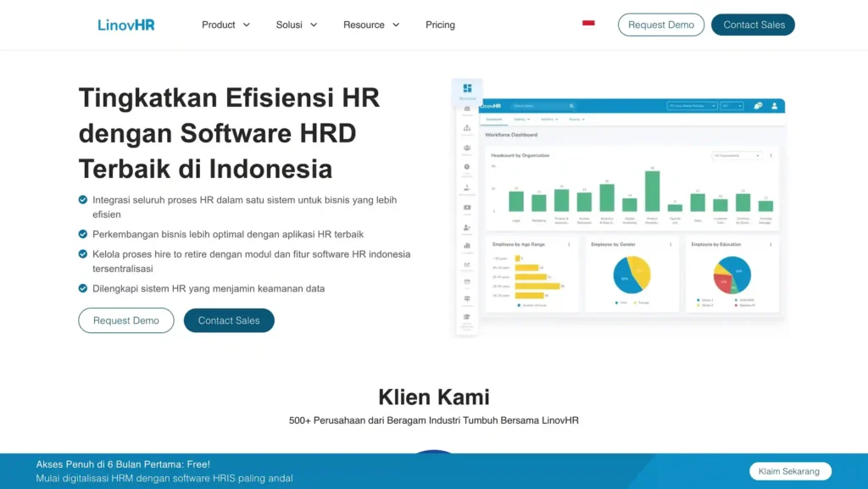The width and height of the screenshot is (868, 489).
Task: Expand the Resource menu chevron
Action: tap(396, 25)
